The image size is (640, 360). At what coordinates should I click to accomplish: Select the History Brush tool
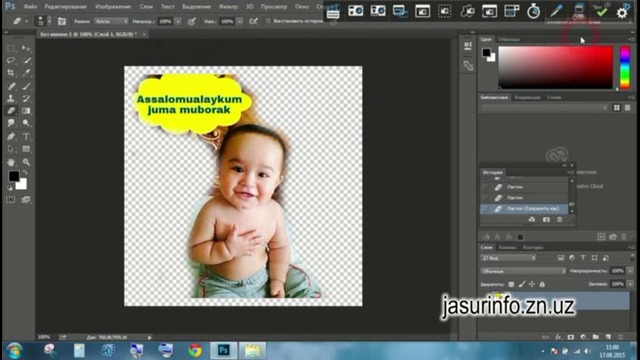coord(26,98)
